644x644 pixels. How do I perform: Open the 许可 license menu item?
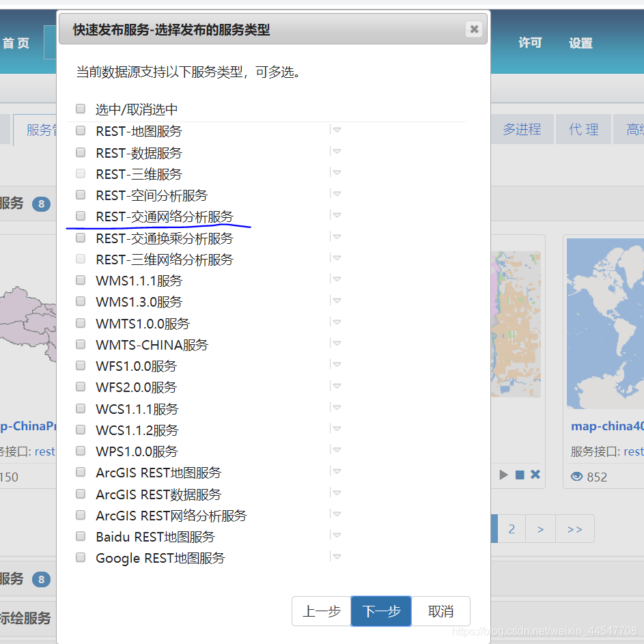(530, 42)
